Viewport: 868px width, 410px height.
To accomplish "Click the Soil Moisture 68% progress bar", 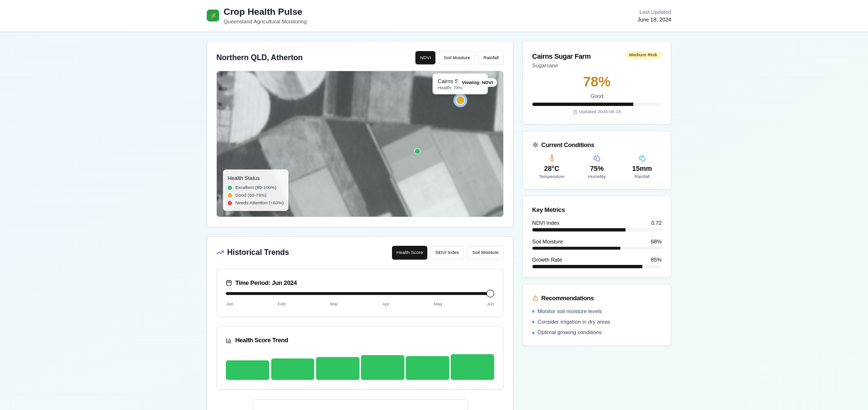I will tap(597, 248).
